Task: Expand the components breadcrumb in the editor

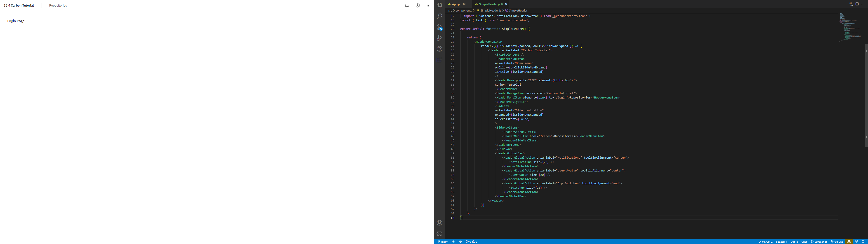Action: pyautogui.click(x=464, y=10)
